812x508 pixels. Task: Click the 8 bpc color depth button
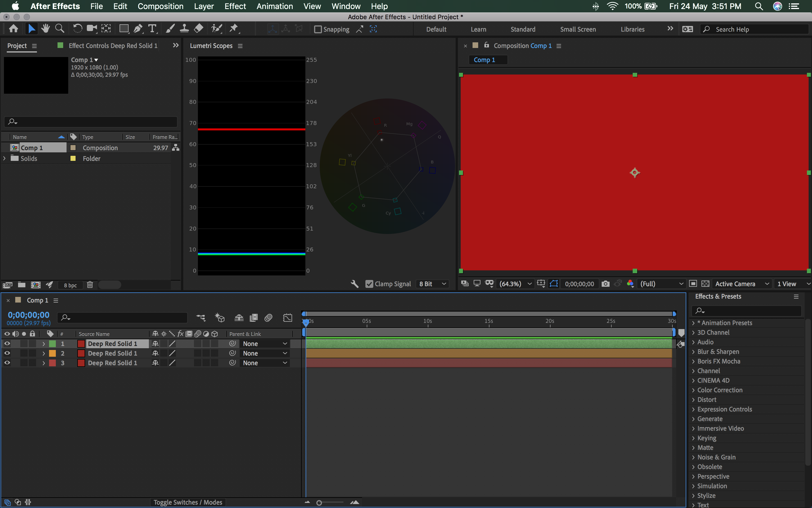[70, 285]
